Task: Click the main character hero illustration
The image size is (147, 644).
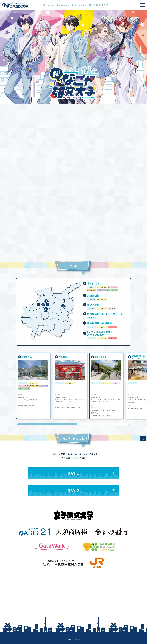Action: (x=73, y=57)
